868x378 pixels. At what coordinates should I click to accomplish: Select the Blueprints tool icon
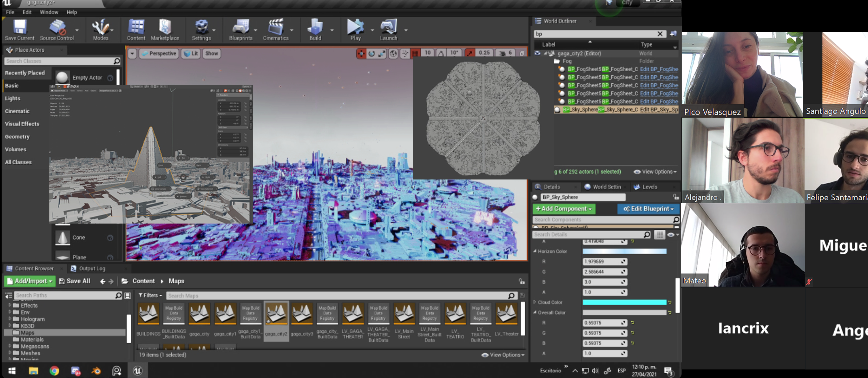click(x=240, y=25)
